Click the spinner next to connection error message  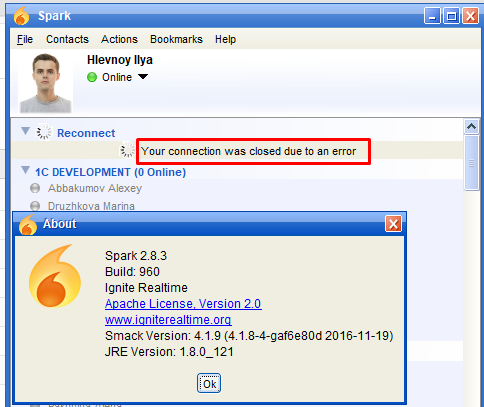point(128,151)
